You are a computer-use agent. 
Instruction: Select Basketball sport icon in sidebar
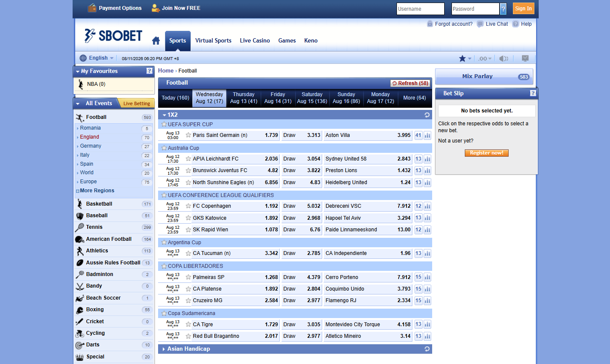80,204
